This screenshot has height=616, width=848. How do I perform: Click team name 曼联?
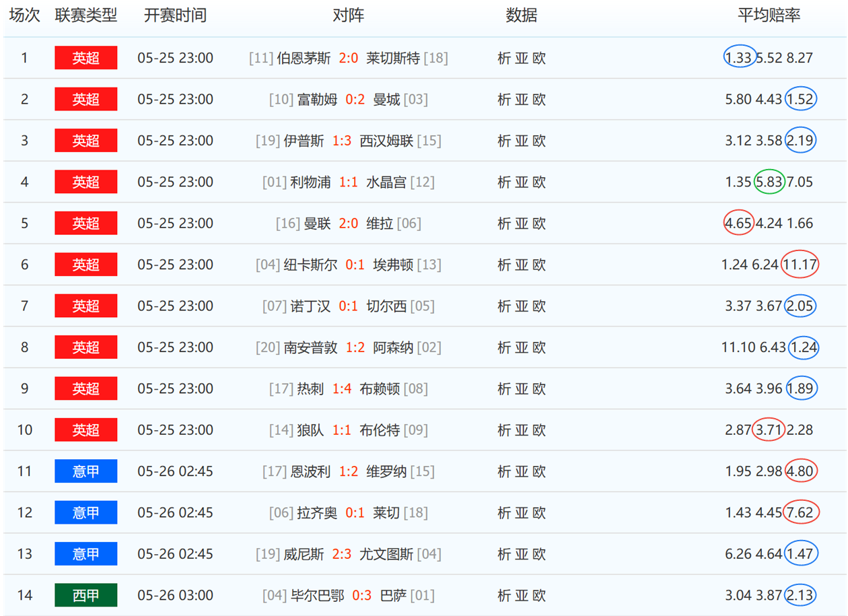[317, 224]
